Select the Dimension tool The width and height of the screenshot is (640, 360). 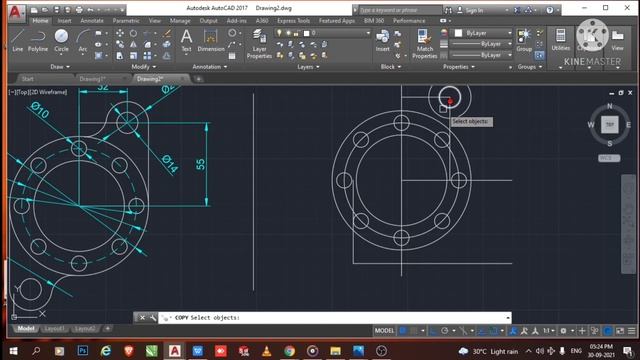(x=211, y=40)
